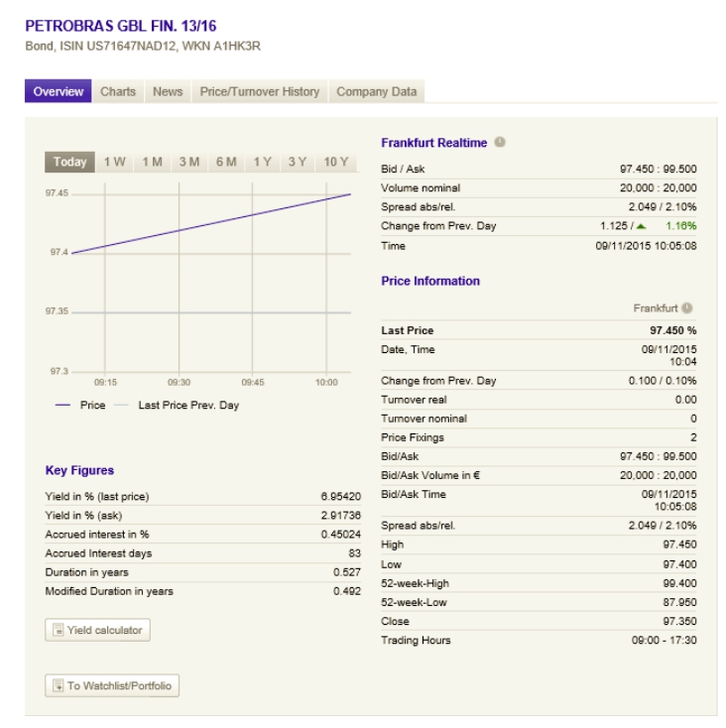Click info icon beside Frankfurt column header
The image size is (726, 728).
[x=687, y=307]
